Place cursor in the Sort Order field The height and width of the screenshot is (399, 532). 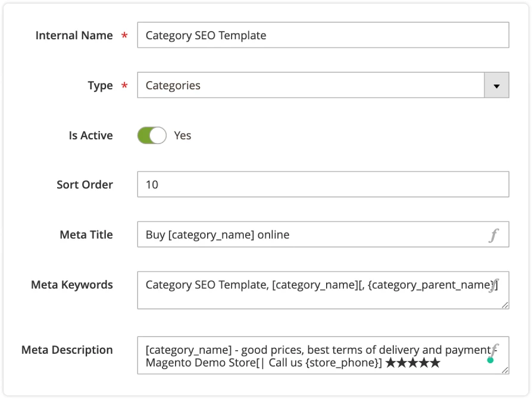pos(298,185)
